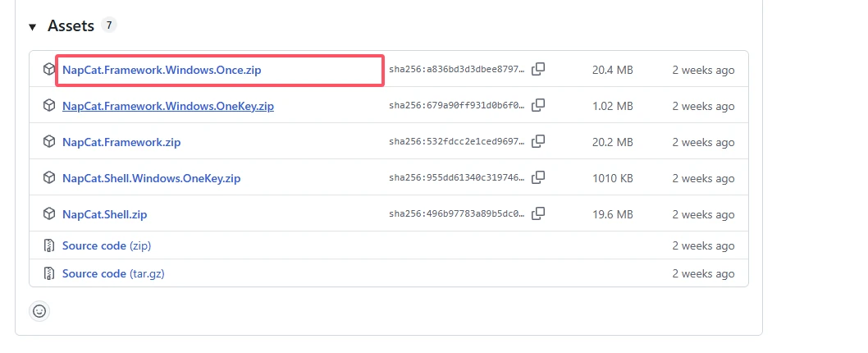Click package icon beside NapCat.Shell.zip
Image resolution: width=868 pixels, height=353 pixels.
click(49, 213)
